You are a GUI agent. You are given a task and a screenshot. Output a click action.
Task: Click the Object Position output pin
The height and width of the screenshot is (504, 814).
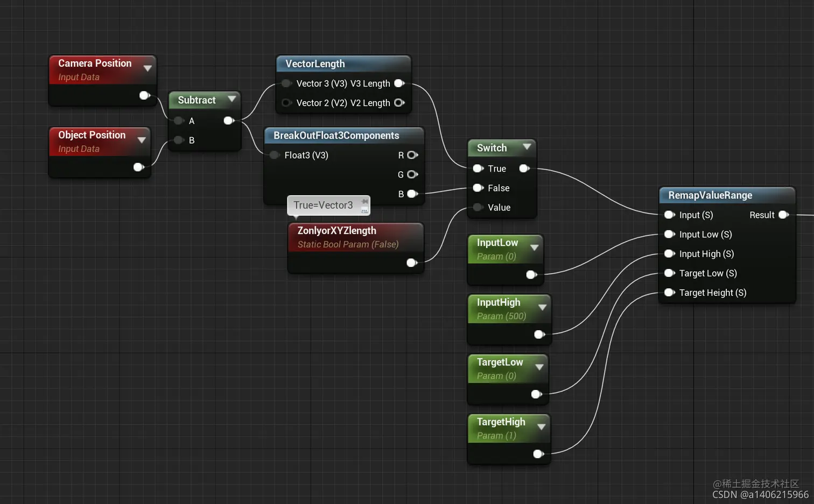tap(138, 167)
